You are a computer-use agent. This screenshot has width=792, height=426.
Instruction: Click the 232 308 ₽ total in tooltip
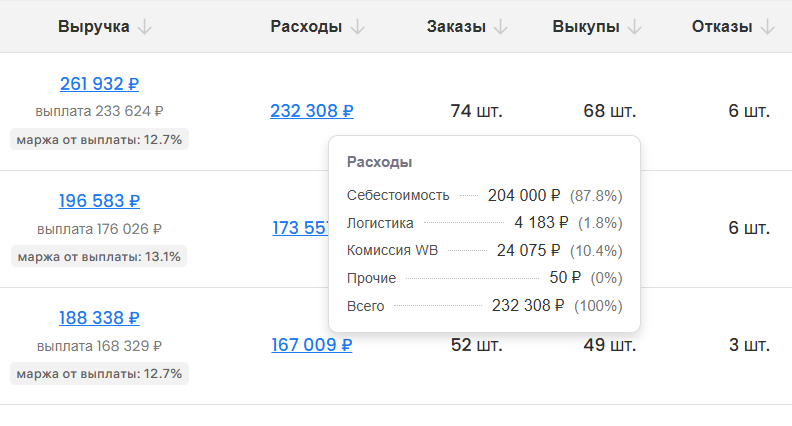pos(528,306)
